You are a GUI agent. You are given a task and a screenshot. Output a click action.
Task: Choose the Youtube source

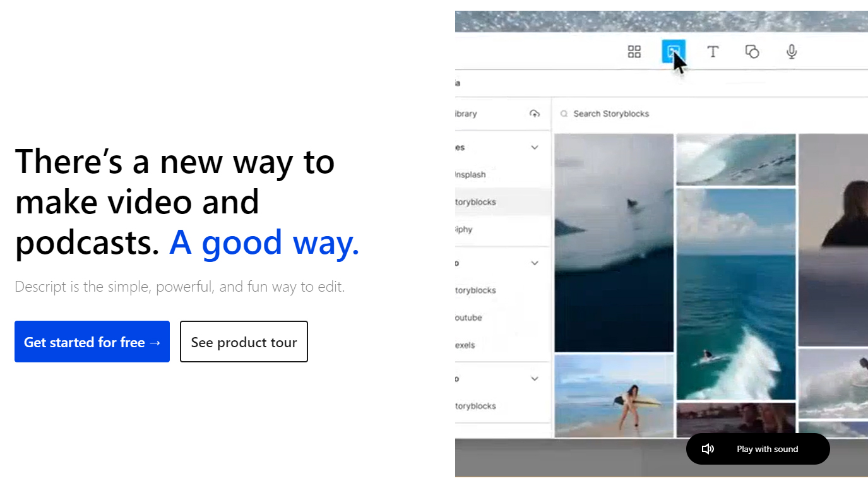point(468,318)
